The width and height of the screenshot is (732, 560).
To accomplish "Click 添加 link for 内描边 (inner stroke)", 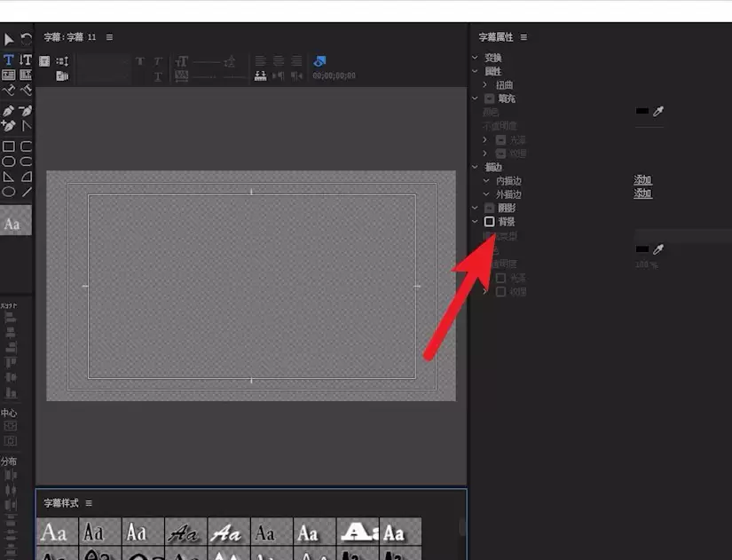I will [x=642, y=180].
